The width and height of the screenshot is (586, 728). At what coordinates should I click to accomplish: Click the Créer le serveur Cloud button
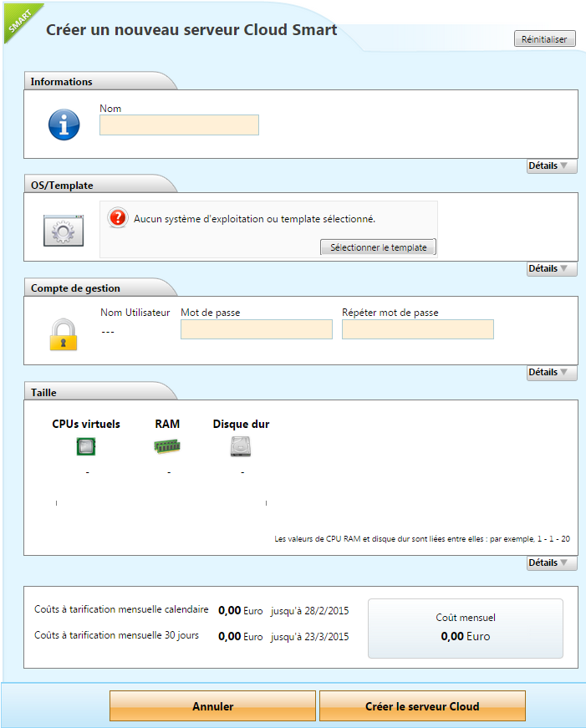tap(422, 706)
